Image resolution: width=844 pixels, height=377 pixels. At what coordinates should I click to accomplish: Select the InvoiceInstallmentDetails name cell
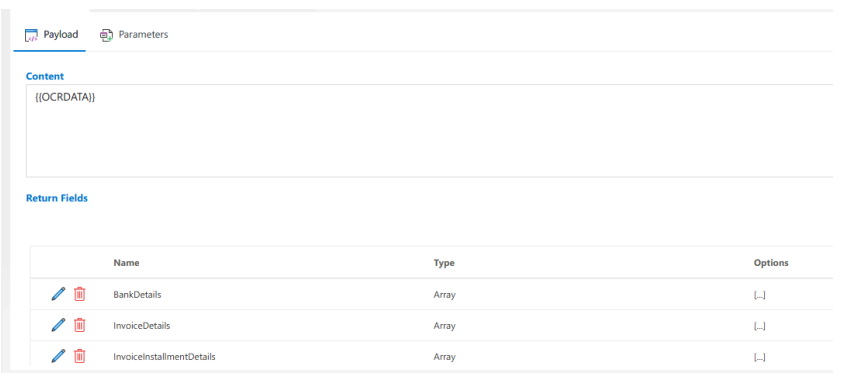pos(164,357)
